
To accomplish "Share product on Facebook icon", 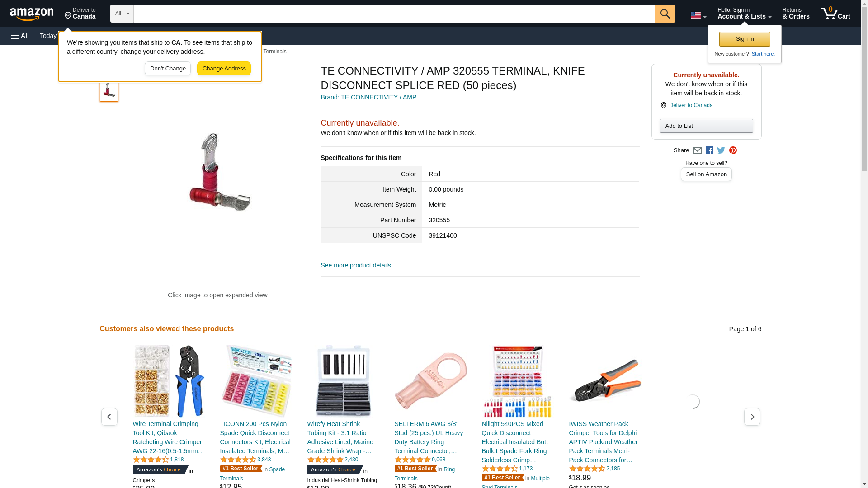I will point(709,150).
